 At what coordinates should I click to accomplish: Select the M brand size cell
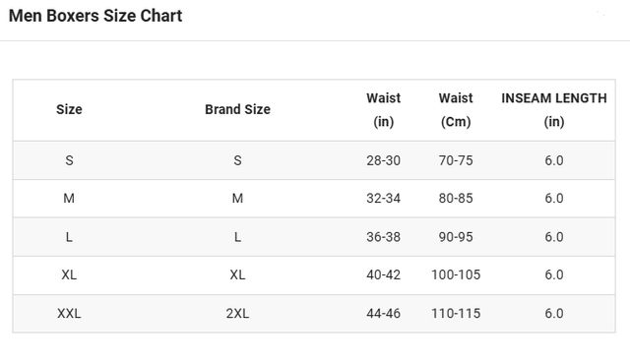237,199
